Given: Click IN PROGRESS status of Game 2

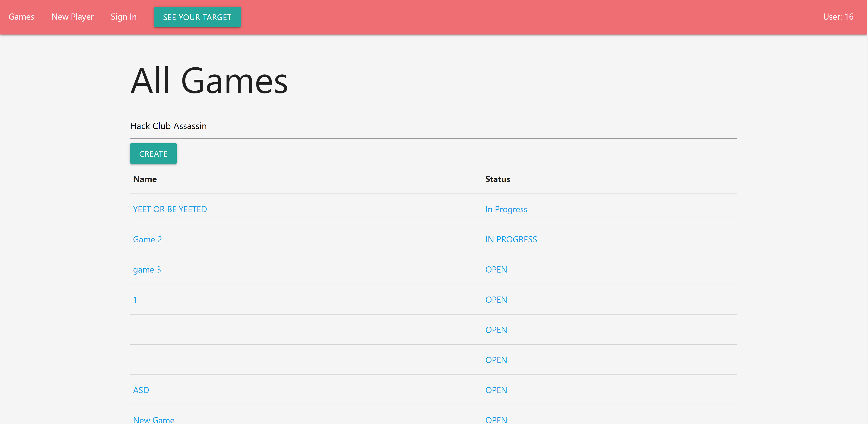Looking at the screenshot, I should 511,239.
